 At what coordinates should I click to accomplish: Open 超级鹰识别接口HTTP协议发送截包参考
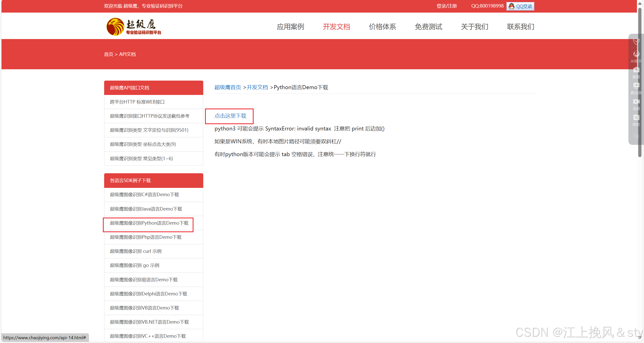(x=153, y=116)
